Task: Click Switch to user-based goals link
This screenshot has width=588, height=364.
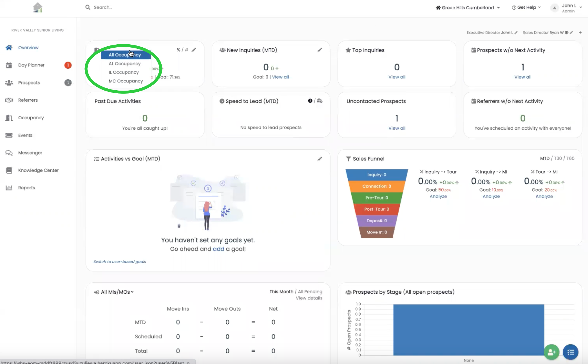Action: coord(120,262)
